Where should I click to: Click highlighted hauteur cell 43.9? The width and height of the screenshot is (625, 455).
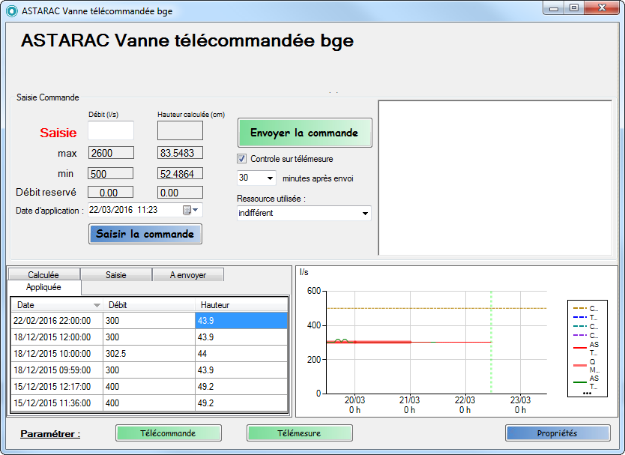coord(241,321)
